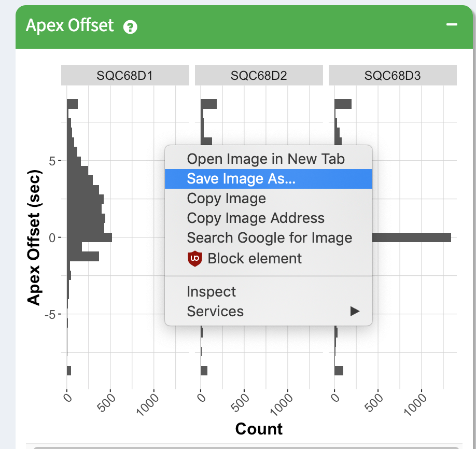Pick Search Google for Image
The image size is (476, 449).
[269, 237]
